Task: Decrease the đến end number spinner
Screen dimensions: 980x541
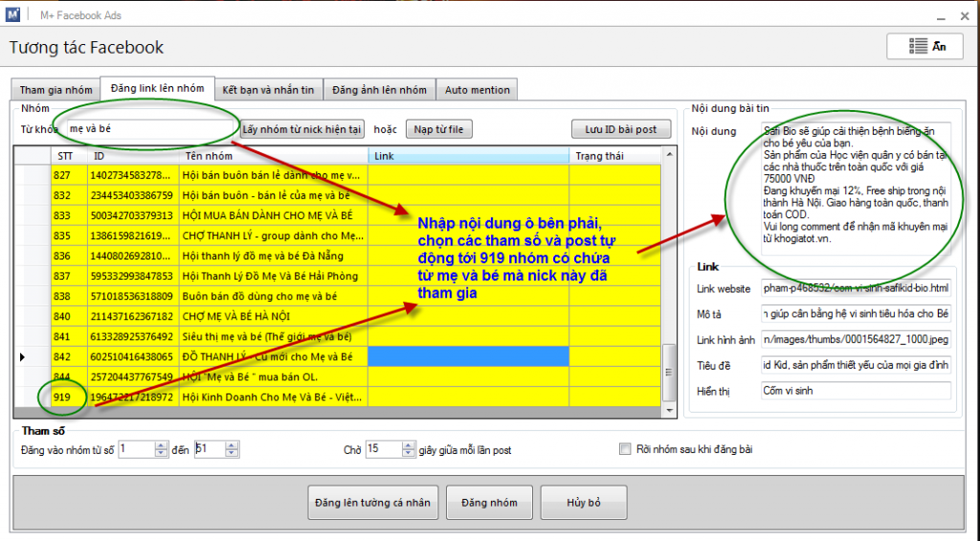Action: 232,453
